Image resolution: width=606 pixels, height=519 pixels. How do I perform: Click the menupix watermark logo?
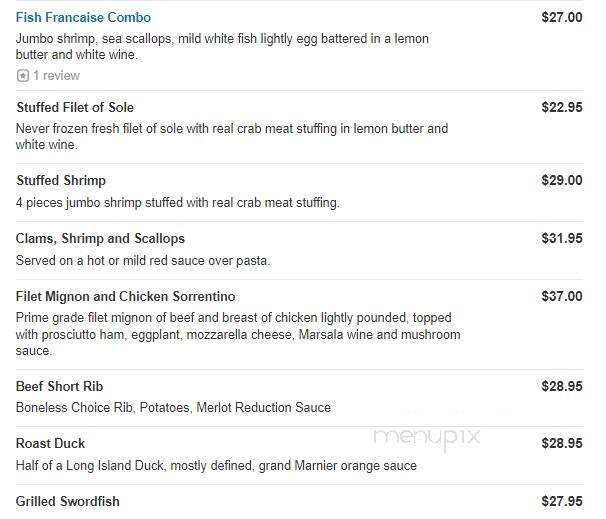point(427,437)
